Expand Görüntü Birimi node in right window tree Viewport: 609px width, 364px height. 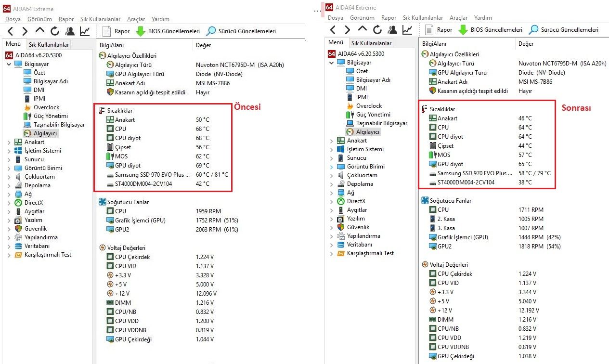[x=332, y=167]
